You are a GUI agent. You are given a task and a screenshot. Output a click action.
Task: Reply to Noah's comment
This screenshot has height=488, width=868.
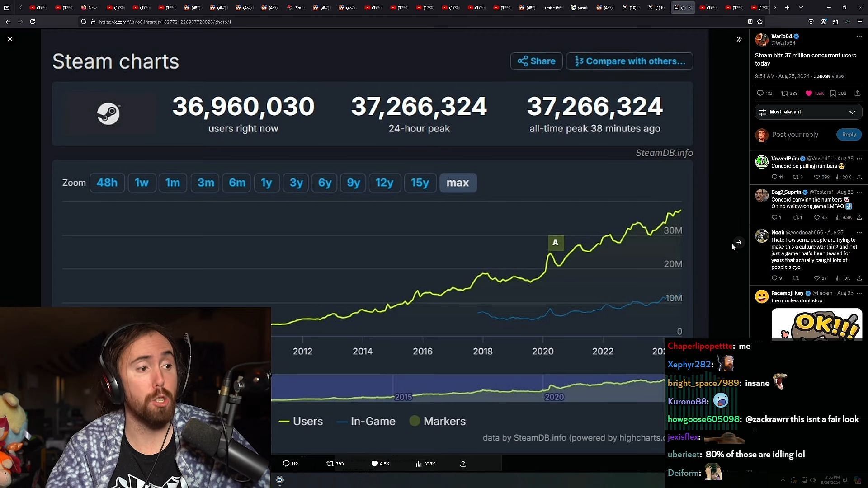[774, 278]
